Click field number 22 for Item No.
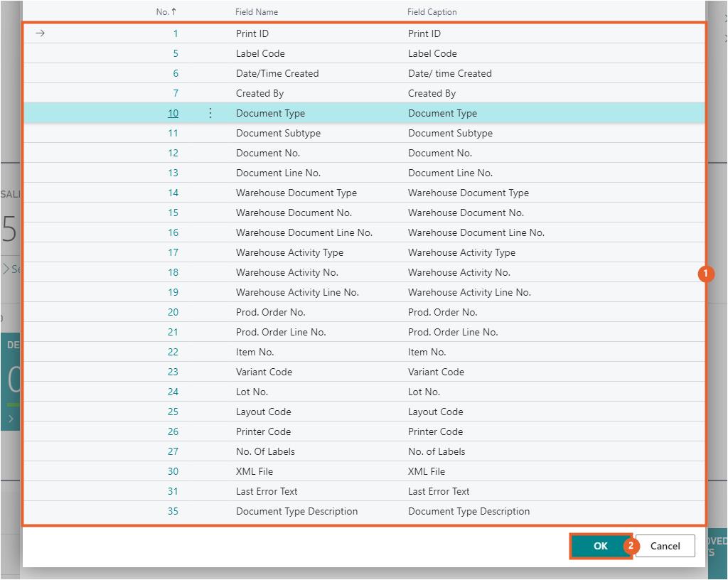This screenshot has height=580, width=728. coord(173,352)
